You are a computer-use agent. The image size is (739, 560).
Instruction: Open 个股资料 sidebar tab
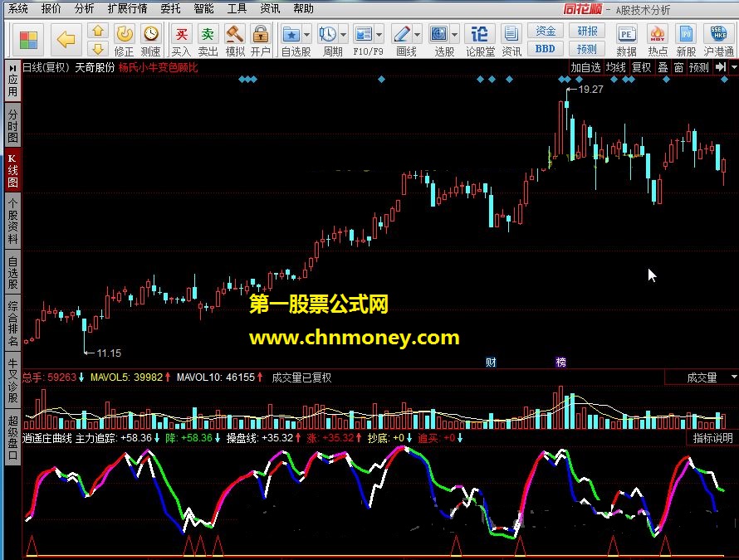(x=12, y=222)
